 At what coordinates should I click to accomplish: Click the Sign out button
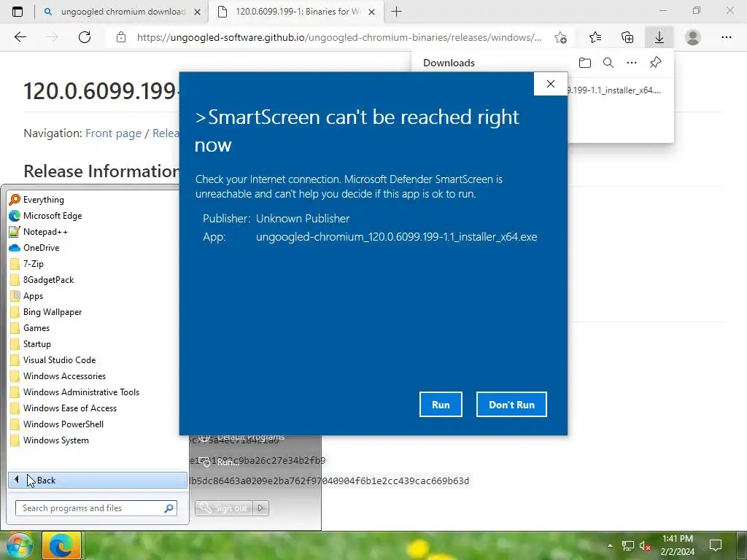224,508
